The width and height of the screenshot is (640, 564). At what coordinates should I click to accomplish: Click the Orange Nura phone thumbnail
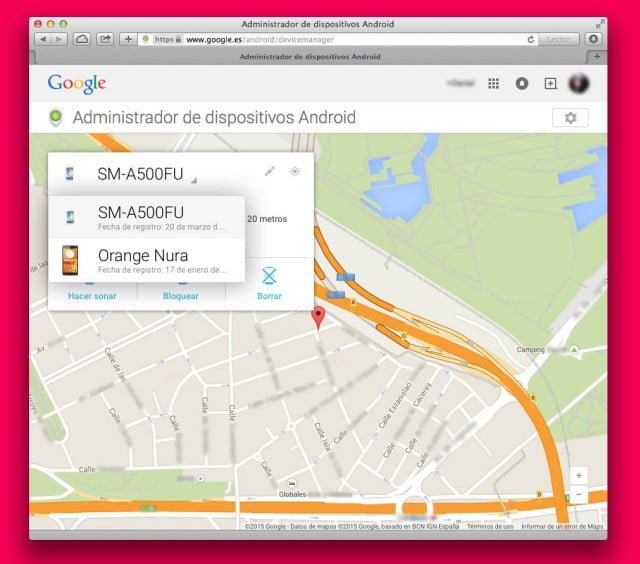pos(70,260)
